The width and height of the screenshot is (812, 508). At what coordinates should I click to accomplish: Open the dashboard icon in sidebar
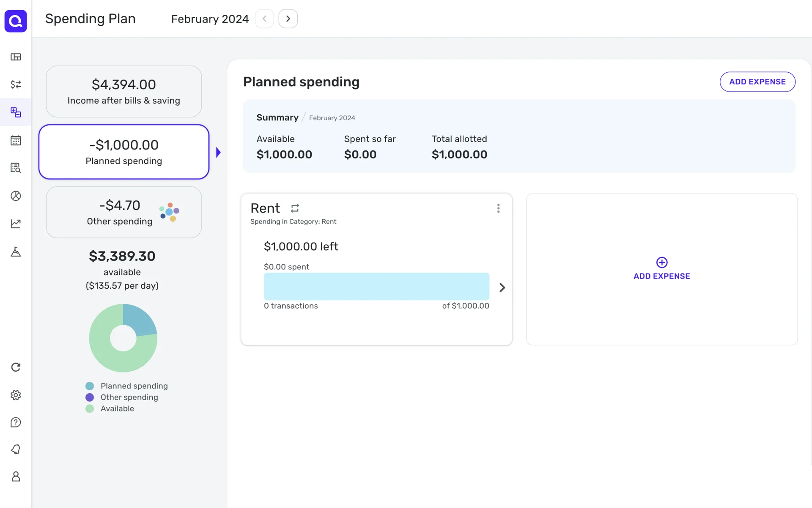pyautogui.click(x=16, y=57)
